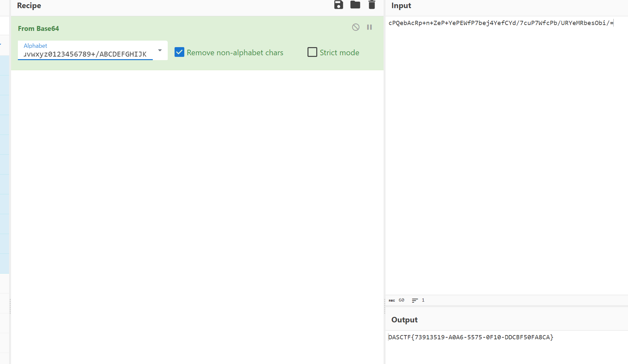Click the Output pane heading
The image size is (628, 364).
point(404,320)
